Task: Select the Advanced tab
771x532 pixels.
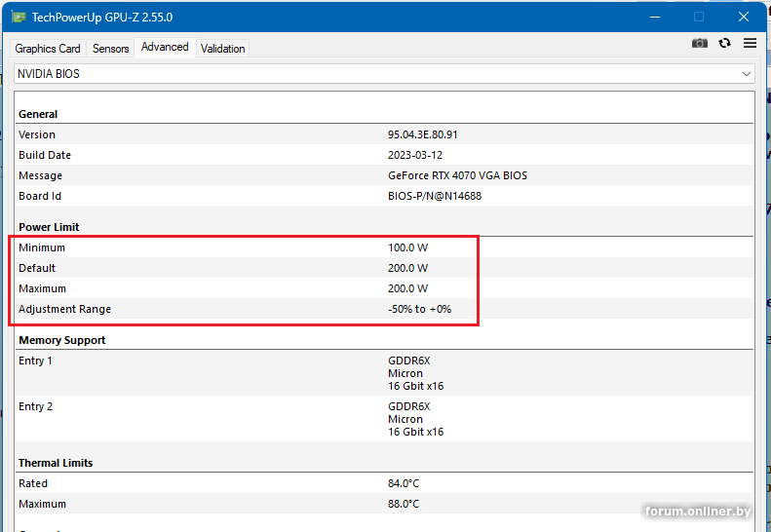Action: pos(165,47)
